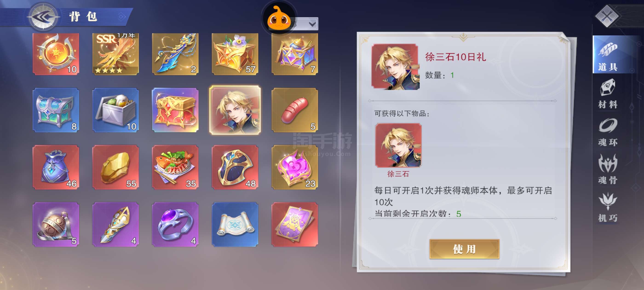This screenshot has width=644, height=290.
Task: Open the filter dropdown arrow at top
Action: [312, 24]
